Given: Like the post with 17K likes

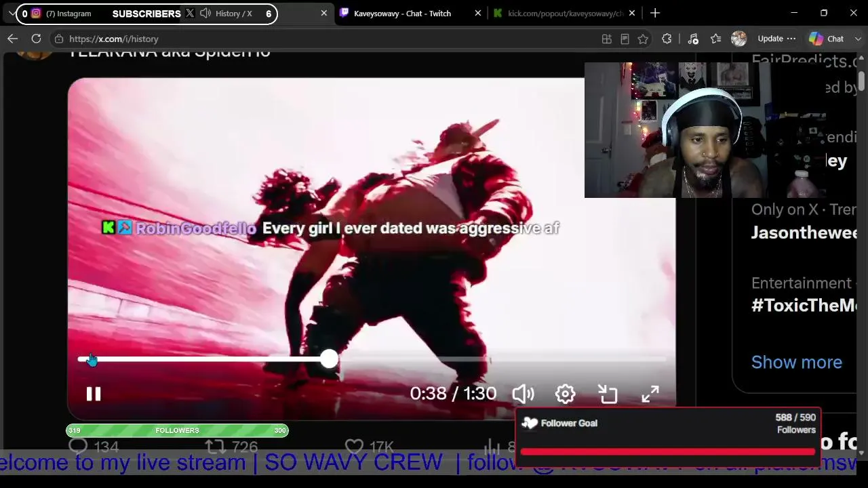Looking at the screenshot, I should 354,446.
